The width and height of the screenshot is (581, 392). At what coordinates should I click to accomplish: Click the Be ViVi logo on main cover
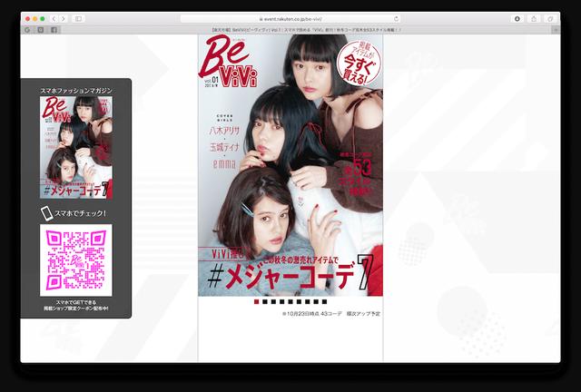[229, 61]
